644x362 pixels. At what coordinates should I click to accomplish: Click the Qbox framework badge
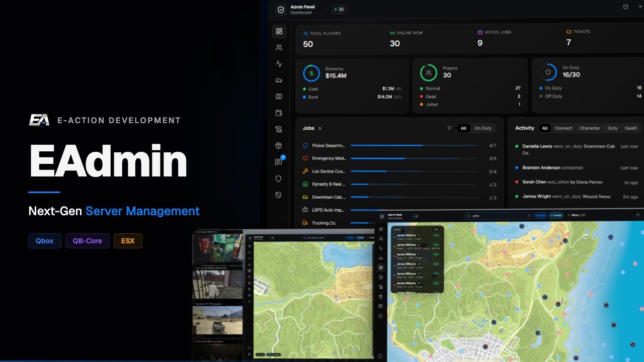coord(44,241)
